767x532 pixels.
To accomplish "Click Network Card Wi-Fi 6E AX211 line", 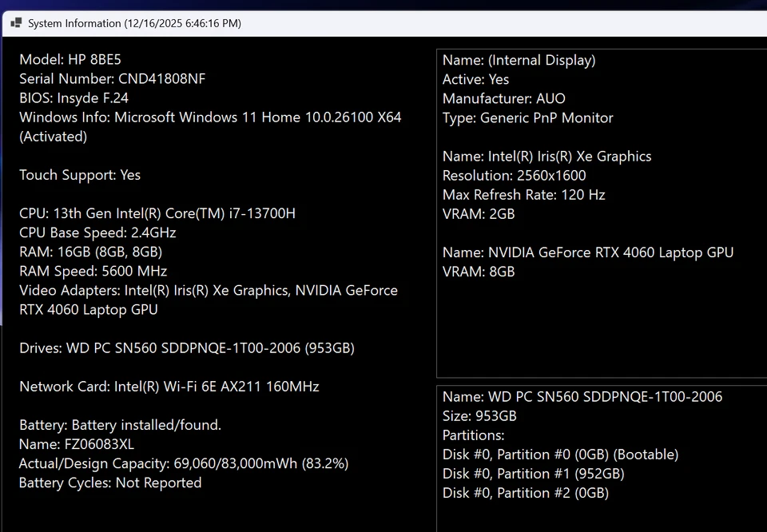I will [169, 387].
